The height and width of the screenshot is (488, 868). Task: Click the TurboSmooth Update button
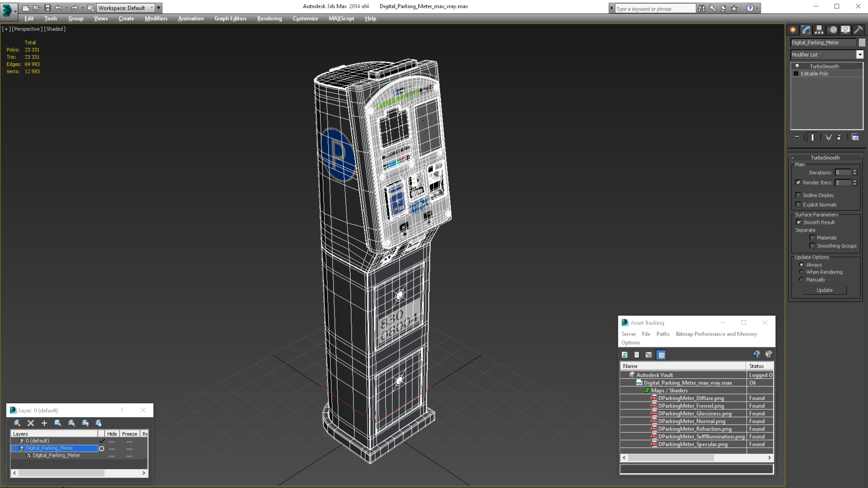pos(824,290)
